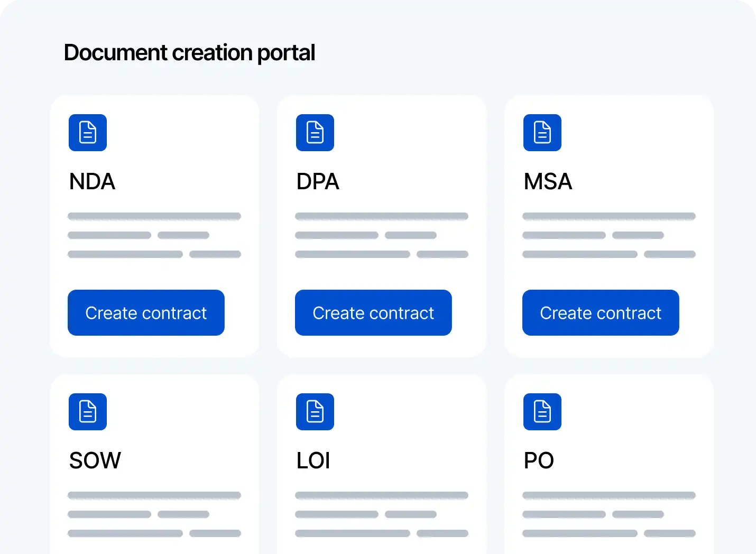
Task: Click the document icon above DPA
Action: click(x=315, y=133)
